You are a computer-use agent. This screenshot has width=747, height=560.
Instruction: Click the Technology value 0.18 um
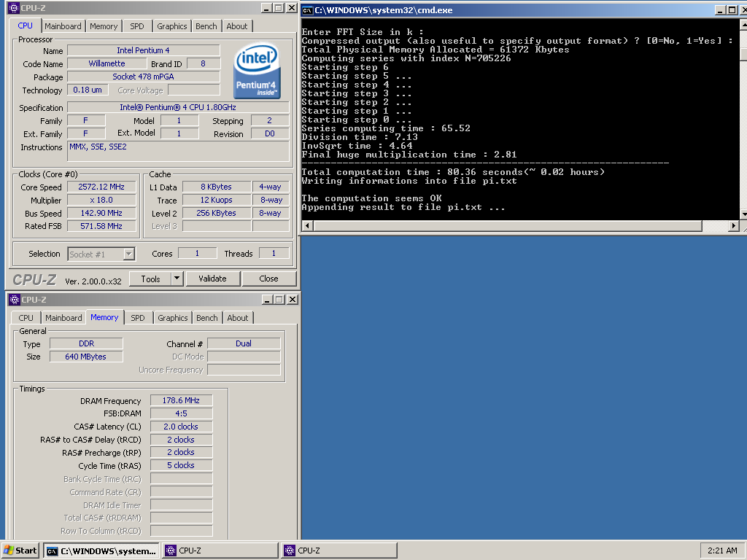[x=88, y=90]
